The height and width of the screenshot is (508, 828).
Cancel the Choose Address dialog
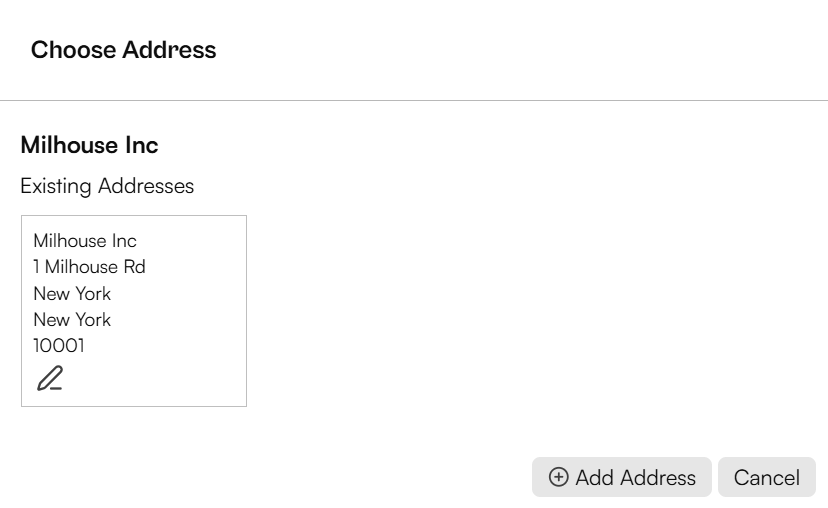pos(767,477)
